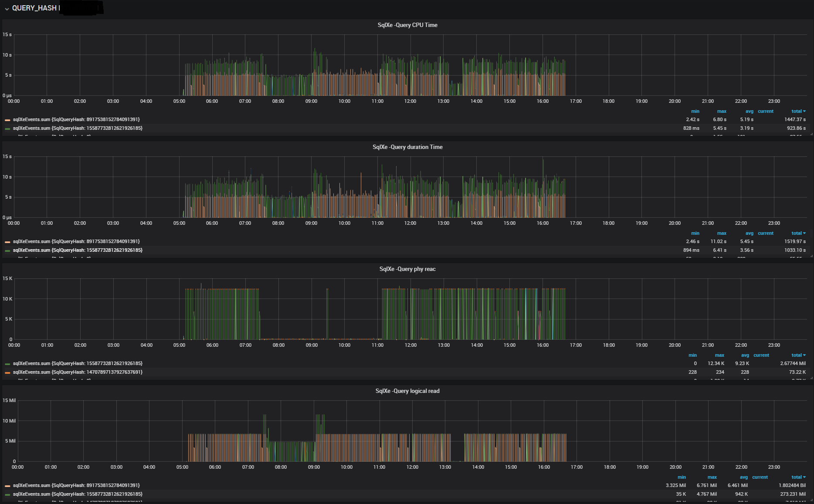
Task: Open the SqlXe Query CPU Time panel menu
Action: point(407,25)
